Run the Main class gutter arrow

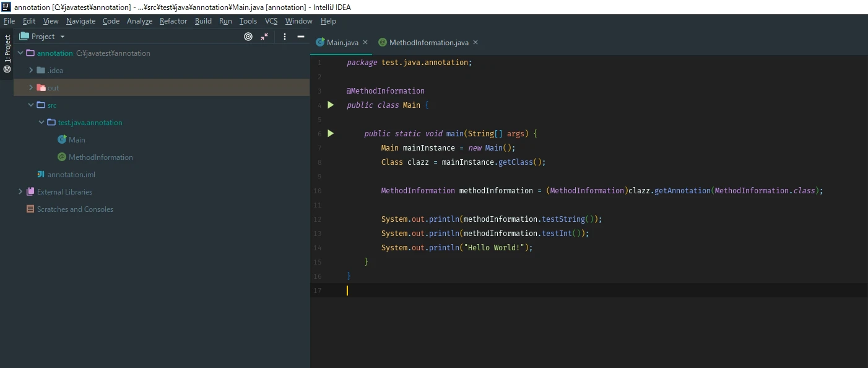tap(331, 105)
